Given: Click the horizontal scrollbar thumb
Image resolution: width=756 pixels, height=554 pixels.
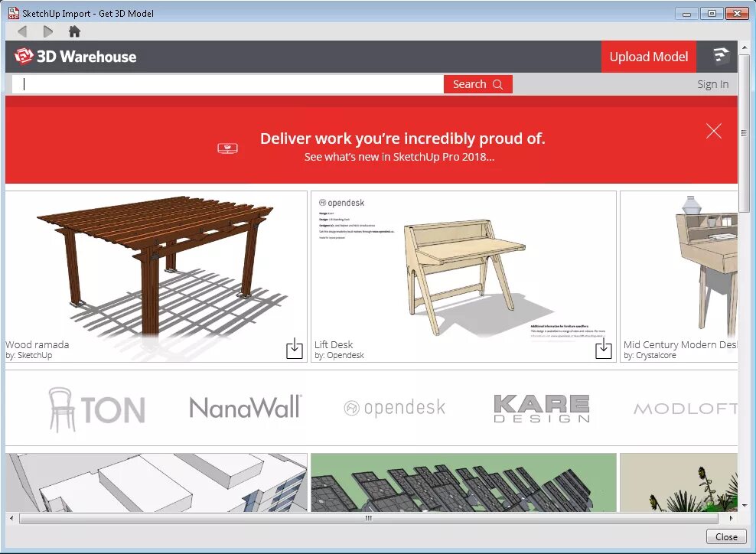Looking at the screenshot, I should 369,518.
